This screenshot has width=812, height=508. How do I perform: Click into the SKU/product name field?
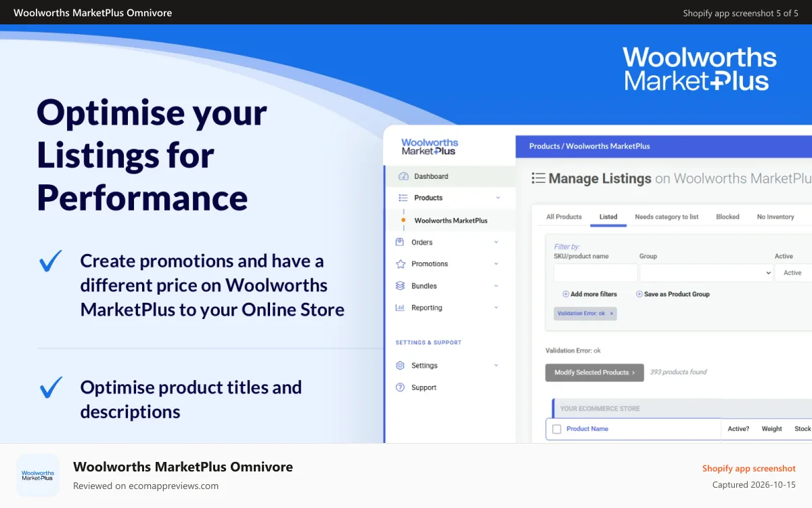tap(595, 273)
